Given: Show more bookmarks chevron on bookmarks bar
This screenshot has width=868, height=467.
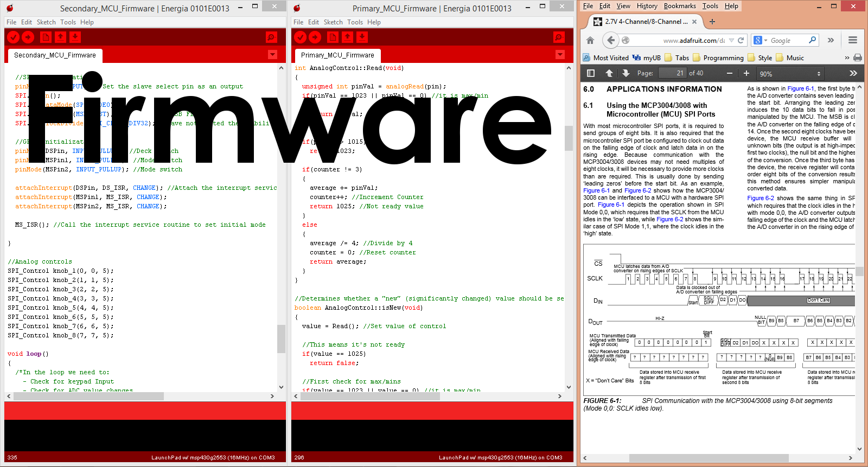Looking at the screenshot, I should 847,57.
